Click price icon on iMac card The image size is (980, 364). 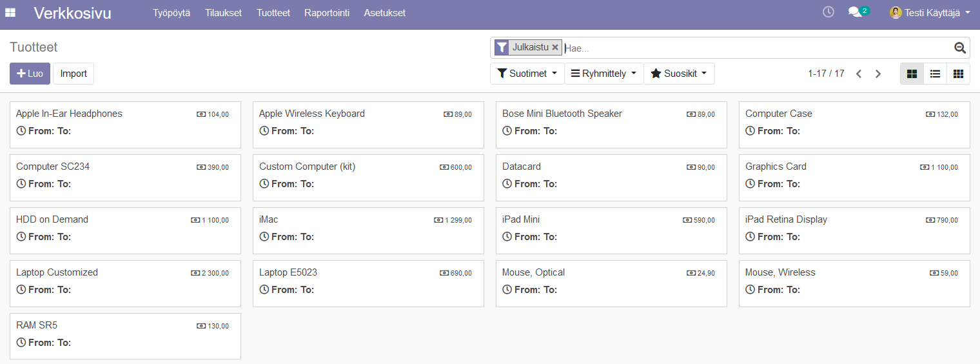click(438, 220)
